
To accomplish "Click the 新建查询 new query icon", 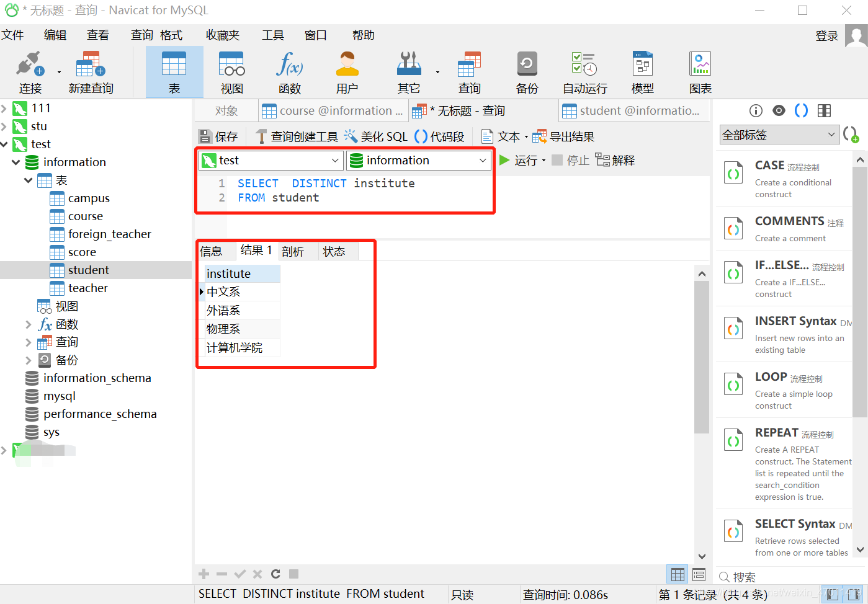I will coord(91,64).
